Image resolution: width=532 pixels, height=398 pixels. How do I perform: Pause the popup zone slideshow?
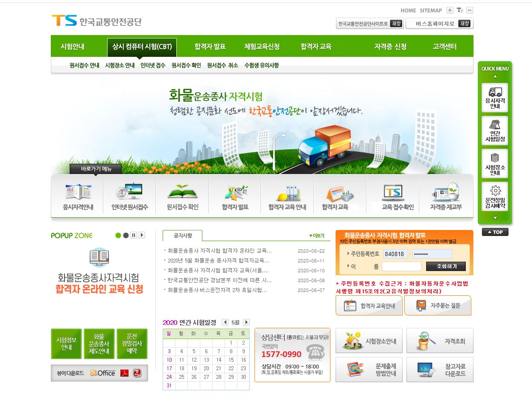pos(134,235)
